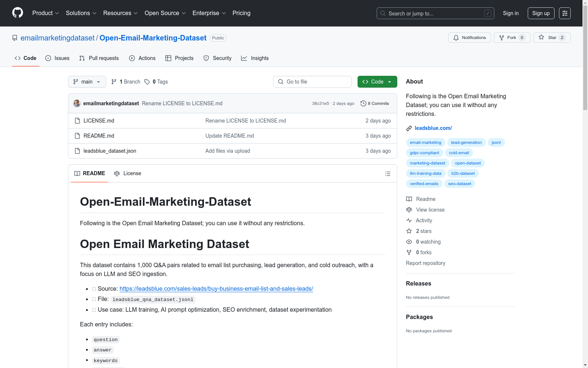Open the Open-Email-Marketing-Dataset repository link

[x=153, y=38]
